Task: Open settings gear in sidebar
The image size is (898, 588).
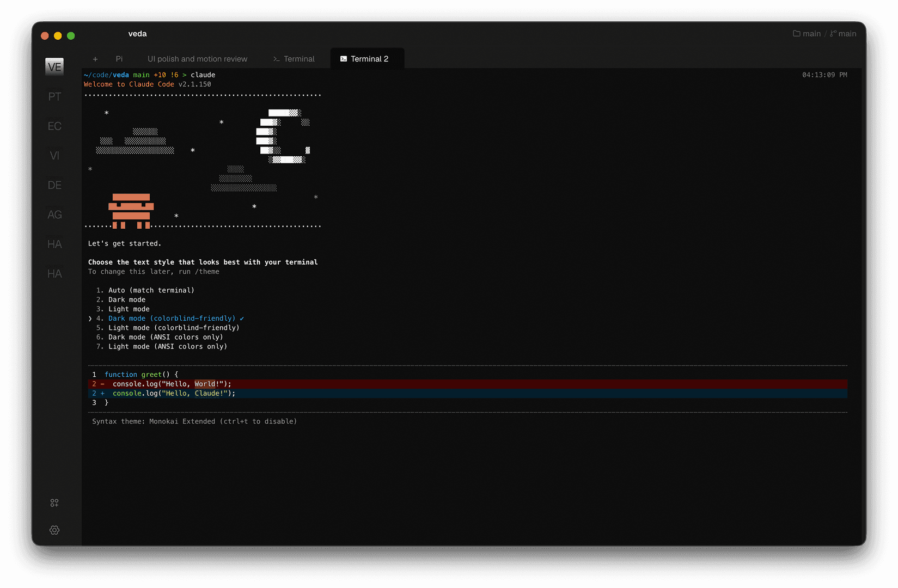Action: click(54, 530)
